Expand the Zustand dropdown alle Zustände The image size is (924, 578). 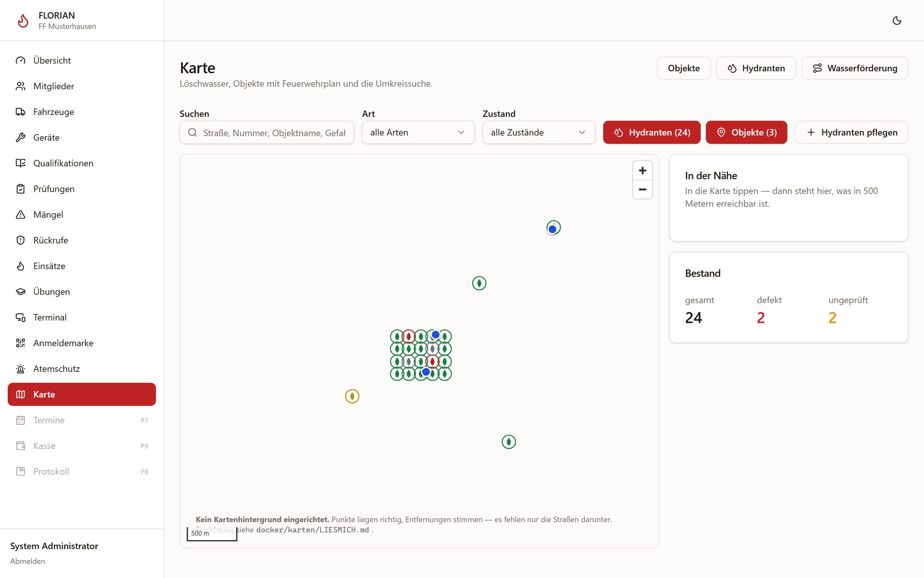tap(538, 132)
